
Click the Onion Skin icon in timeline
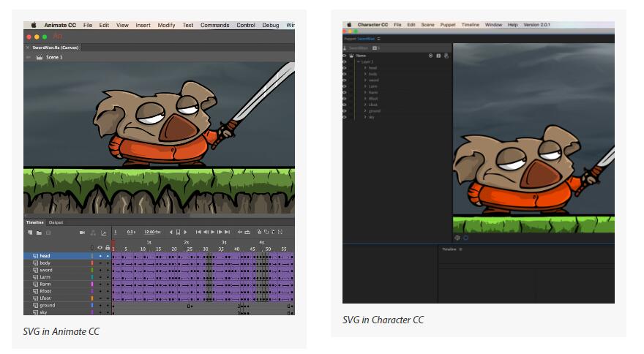point(259,232)
